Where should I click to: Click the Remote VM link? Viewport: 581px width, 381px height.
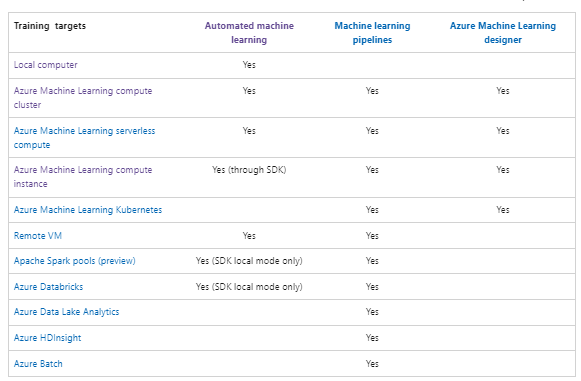[38, 236]
